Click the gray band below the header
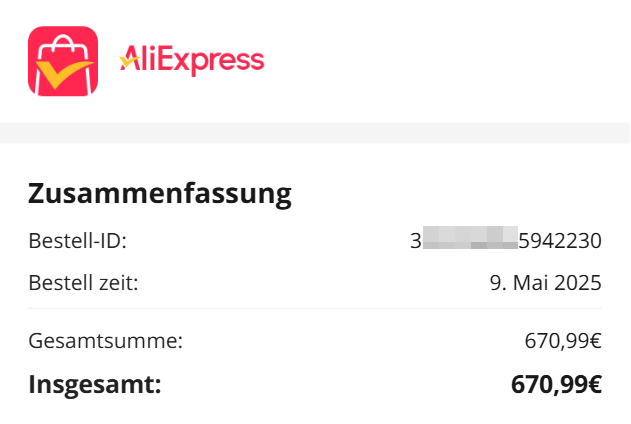Image resolution: width=631 pixels, height=424 pixels. pyautogui.click(x=315, y=133)
